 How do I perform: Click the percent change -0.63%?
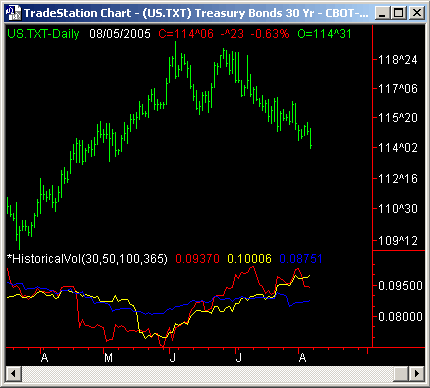(x=270, y=34)
